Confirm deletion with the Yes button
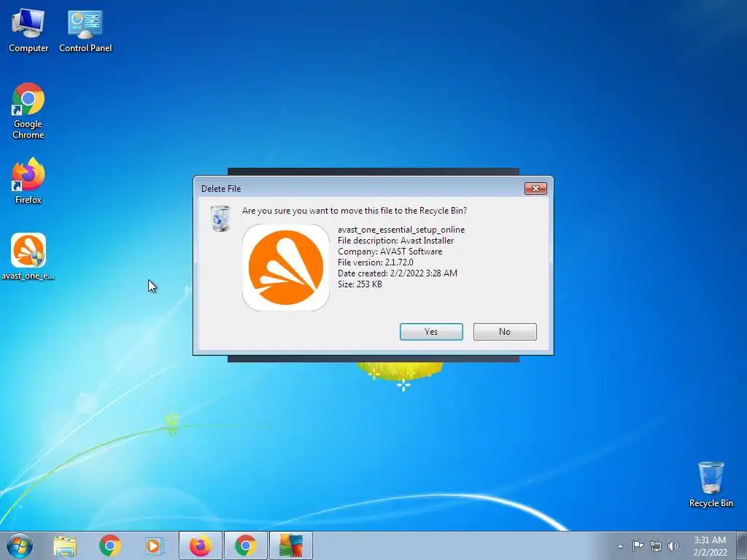 coord(431,332)
